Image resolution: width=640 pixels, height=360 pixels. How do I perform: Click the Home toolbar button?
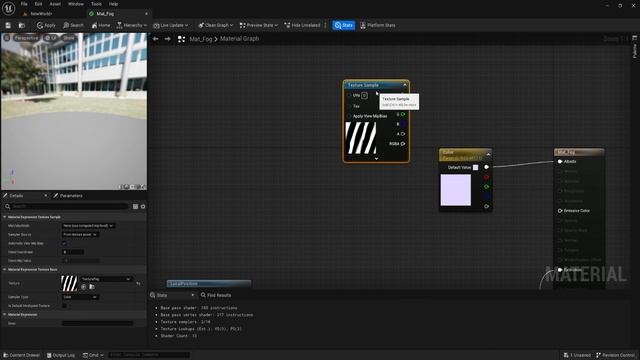101,25
